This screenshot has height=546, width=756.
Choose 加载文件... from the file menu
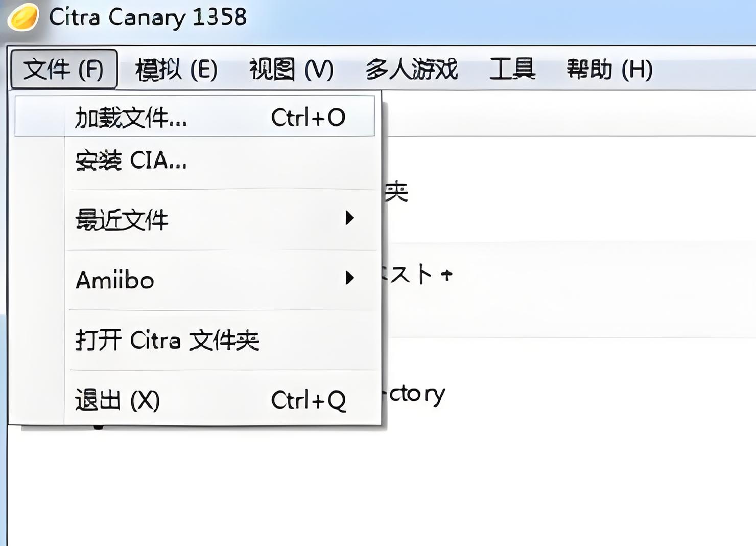[195, 117]
